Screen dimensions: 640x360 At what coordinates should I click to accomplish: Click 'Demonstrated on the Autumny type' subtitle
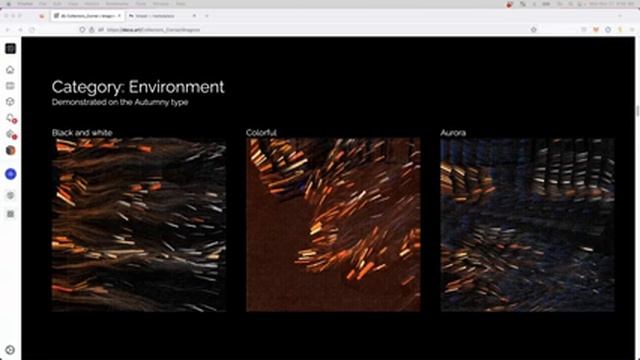(120, 102)
